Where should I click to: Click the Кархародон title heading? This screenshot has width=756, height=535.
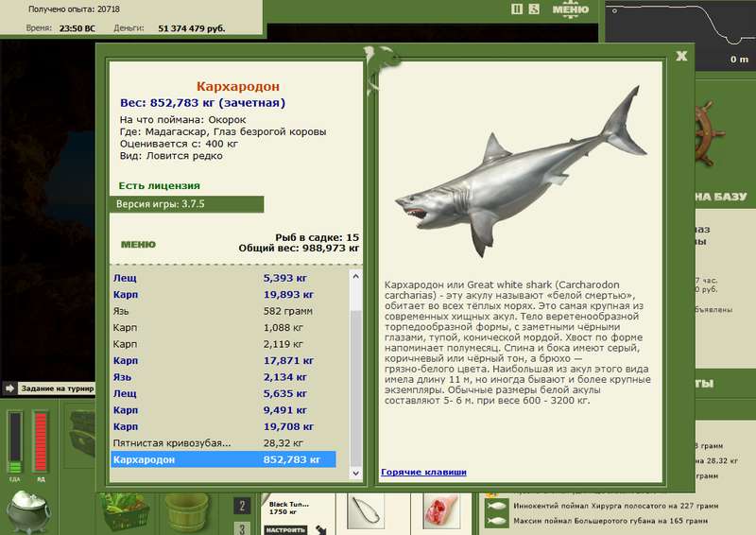238,86
